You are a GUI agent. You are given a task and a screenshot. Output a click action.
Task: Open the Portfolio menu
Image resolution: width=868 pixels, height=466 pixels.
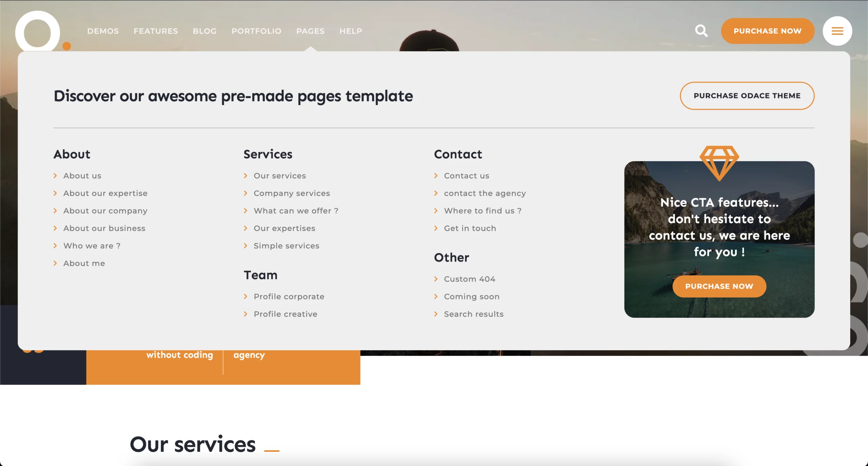[x=256, y=31]
